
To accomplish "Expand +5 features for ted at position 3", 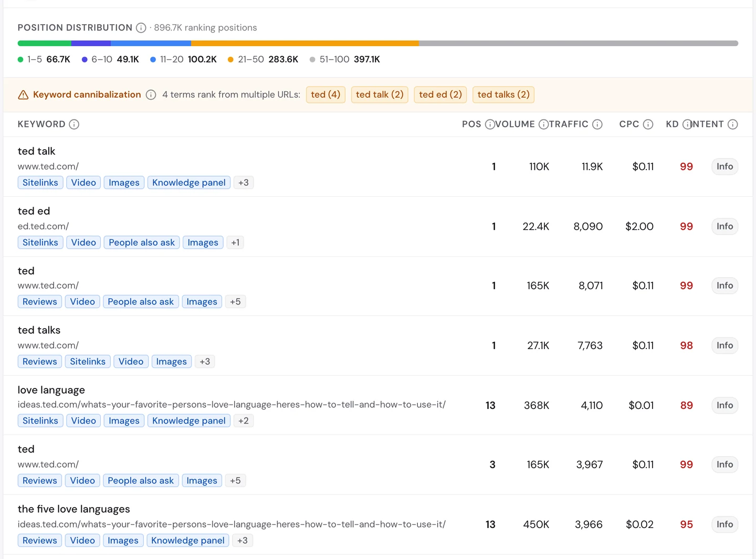I will [x=235, y=481].
